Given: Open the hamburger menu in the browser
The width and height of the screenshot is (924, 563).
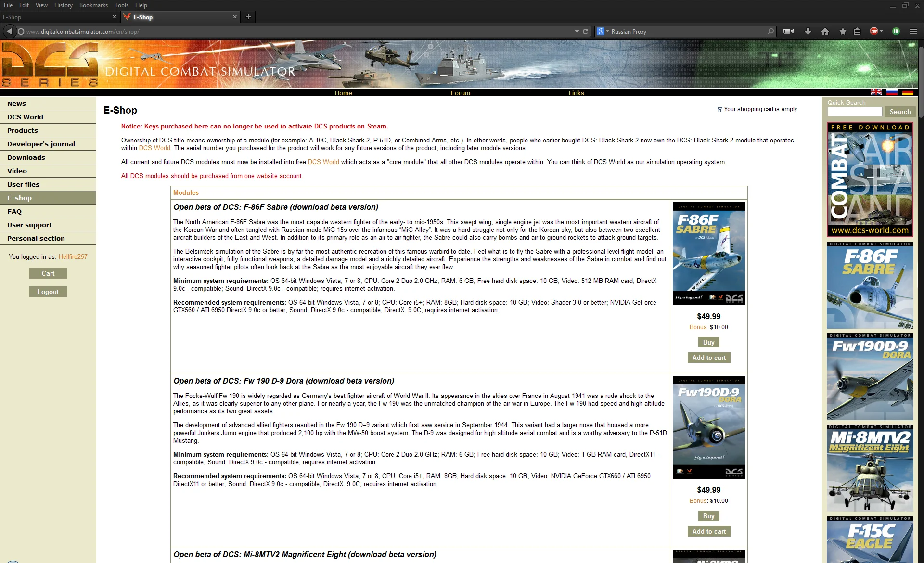Looking at the screenshot, I should point(913,31).
